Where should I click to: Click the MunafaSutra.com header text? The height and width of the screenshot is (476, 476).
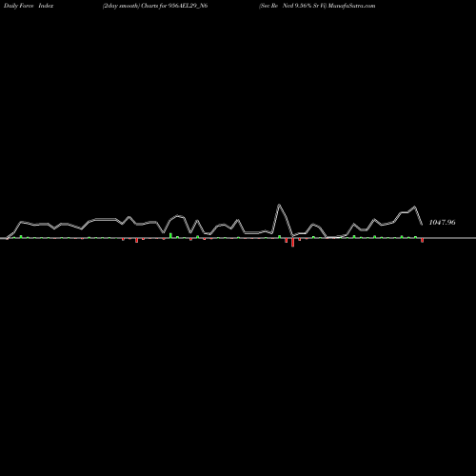coord(351,6)
